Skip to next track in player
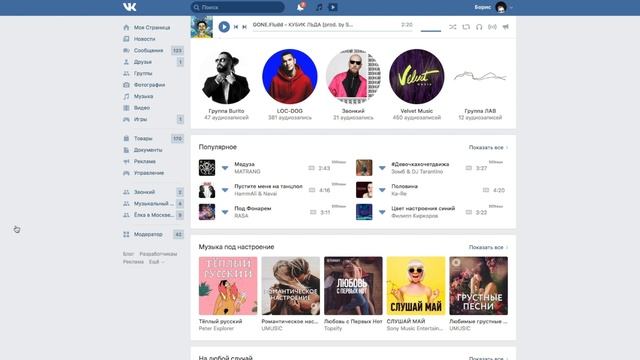 point(244,27)
